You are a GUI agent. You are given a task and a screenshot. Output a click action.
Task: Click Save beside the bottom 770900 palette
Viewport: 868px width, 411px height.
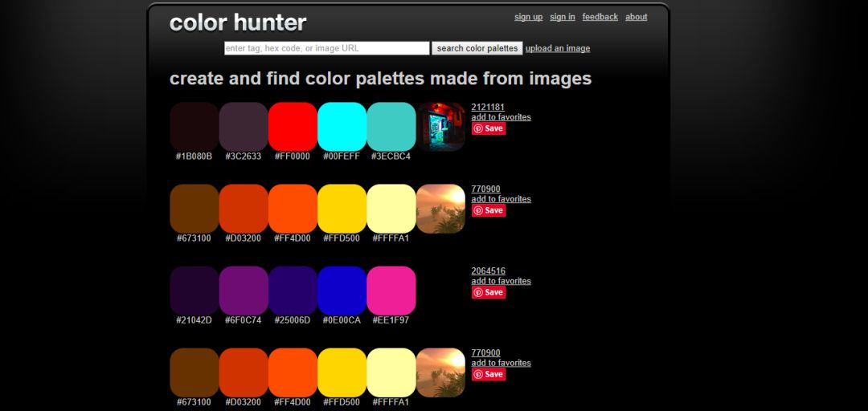[489, 374]
